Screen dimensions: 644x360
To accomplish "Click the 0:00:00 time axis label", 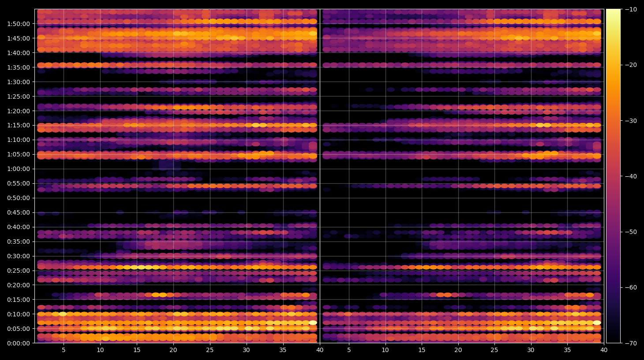I will point(19,343).
